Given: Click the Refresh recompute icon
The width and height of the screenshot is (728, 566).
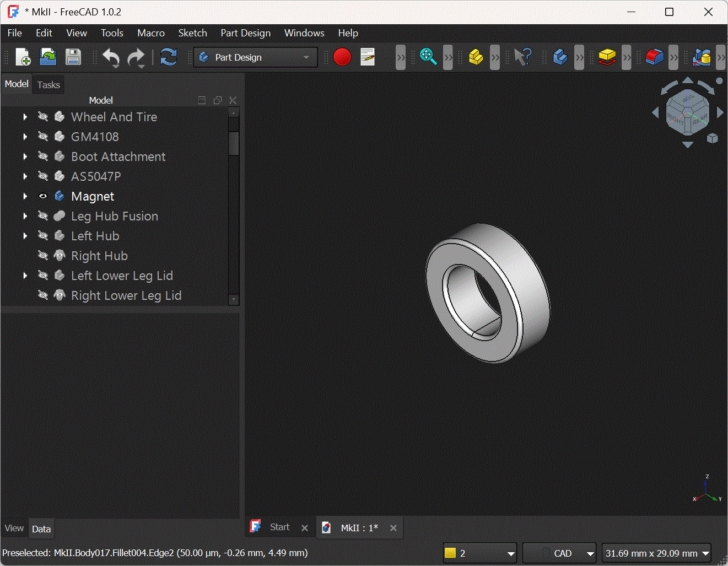Looking at the screenshot, I should [168, 57].
